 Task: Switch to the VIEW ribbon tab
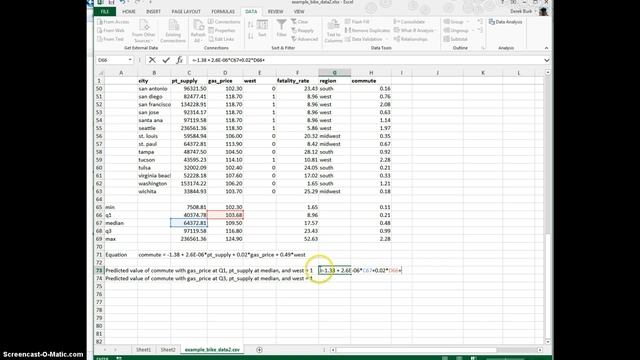[x=299, y=11]
